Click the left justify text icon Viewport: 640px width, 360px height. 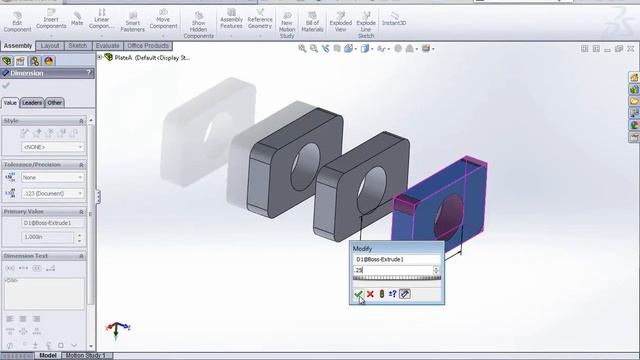[10, 319]
